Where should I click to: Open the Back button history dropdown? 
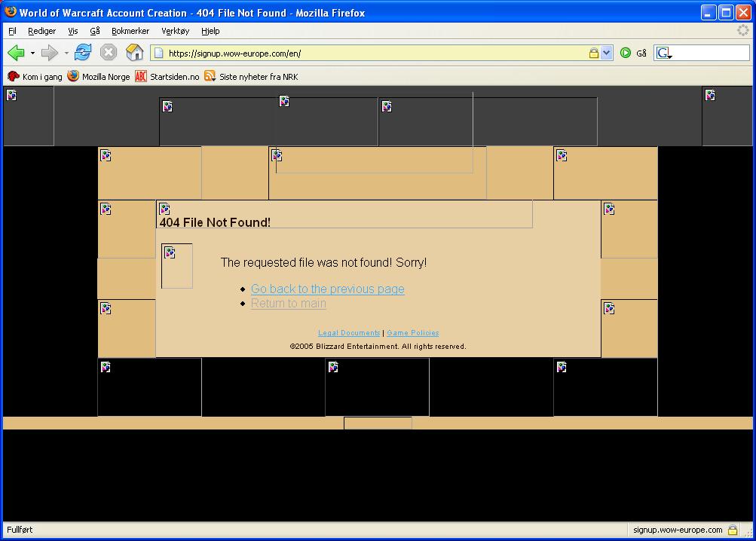[x=32, y=53]
